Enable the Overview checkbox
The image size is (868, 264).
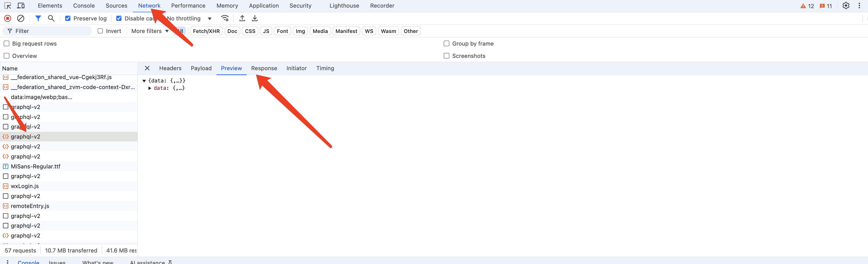point(6,56)
